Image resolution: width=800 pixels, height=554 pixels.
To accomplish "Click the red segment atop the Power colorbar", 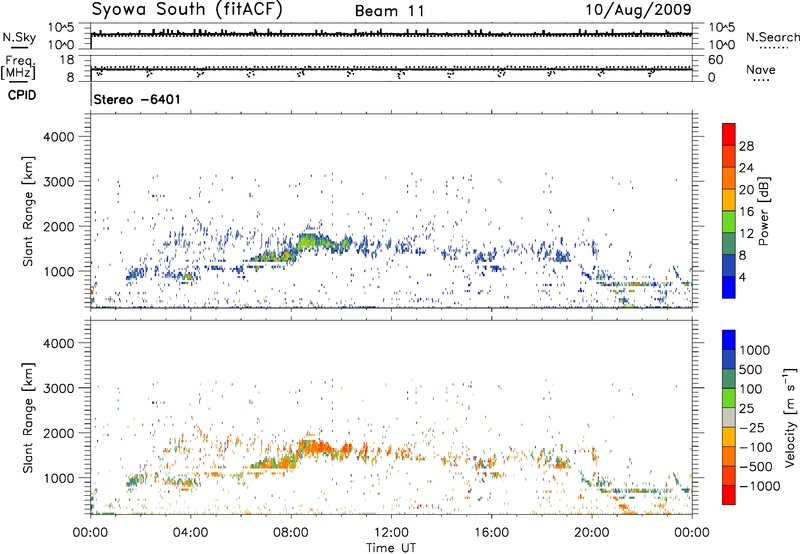I will pos(729,134).
